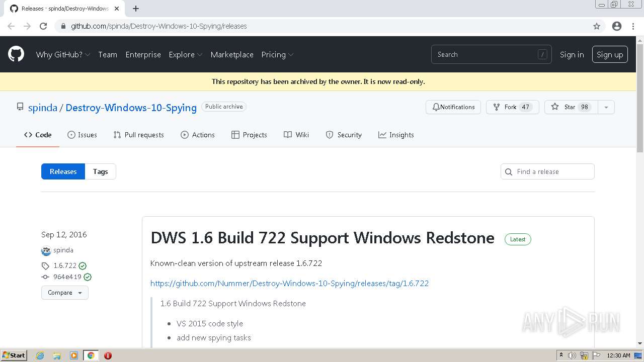Click the Sign up button
This screenshot has width=644, height=362.
(x=610, y=54)
